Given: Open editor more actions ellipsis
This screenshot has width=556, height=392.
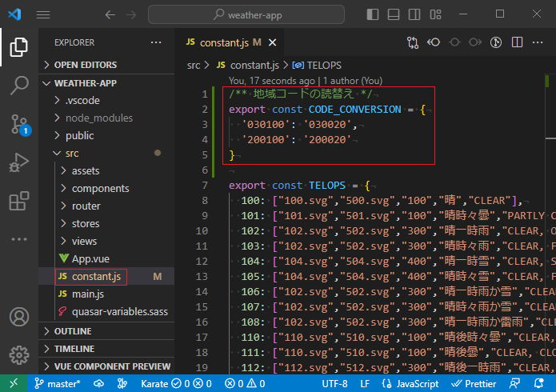Looking at the screenshot, I should (x=538, y=42).
